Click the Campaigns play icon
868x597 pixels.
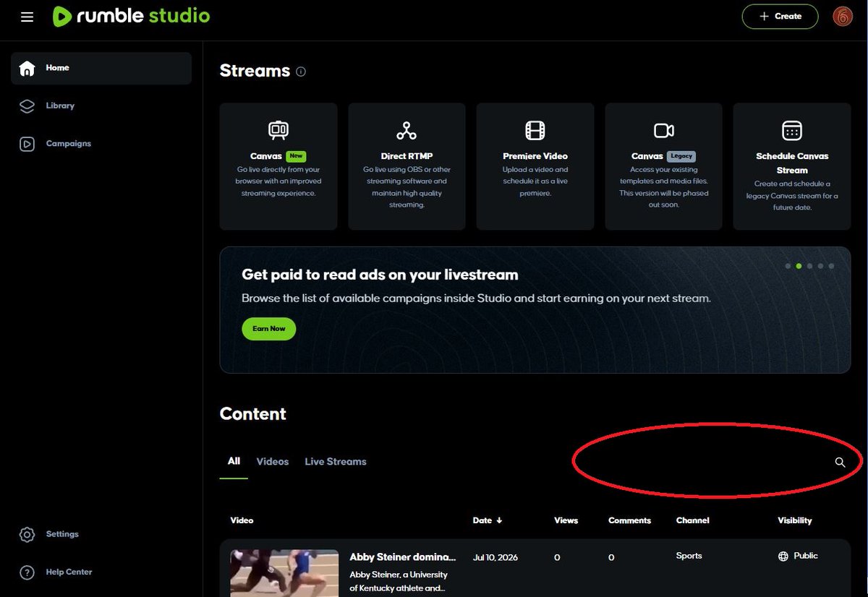point(27,144)
